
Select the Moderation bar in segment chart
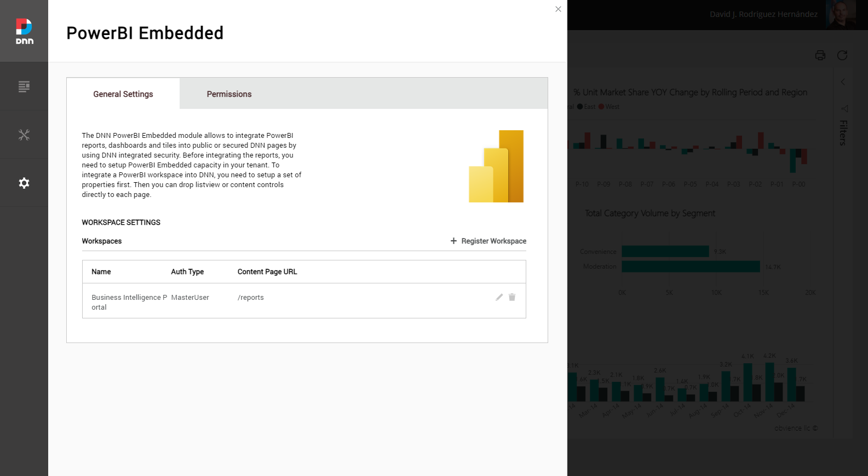click(691, 266)
